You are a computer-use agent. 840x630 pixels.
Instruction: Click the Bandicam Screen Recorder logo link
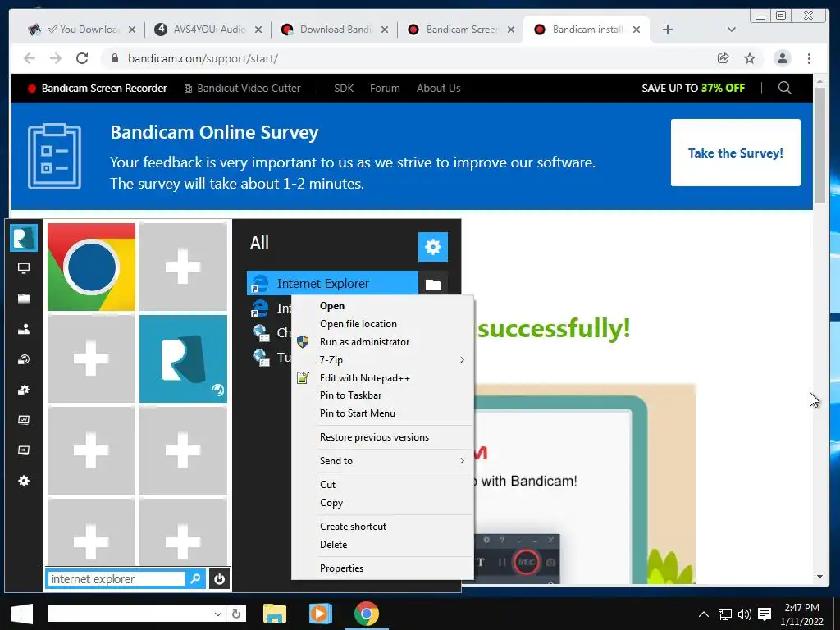point(98,88)
